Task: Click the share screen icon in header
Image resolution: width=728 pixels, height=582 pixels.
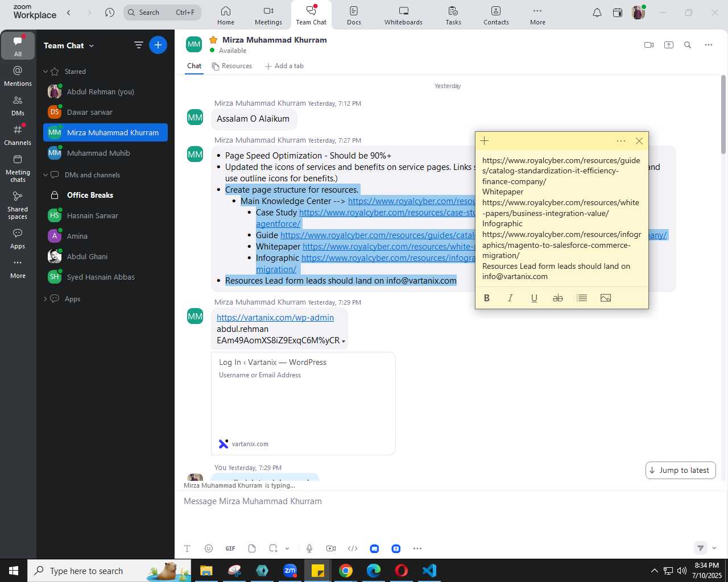Action: (669, 45)
